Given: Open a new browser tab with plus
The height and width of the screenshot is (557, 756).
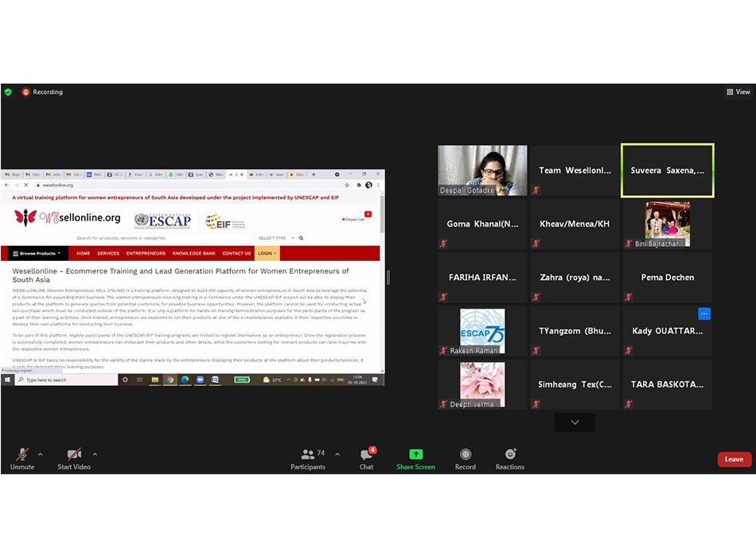Looking at the screenshot, I should 314,174.
